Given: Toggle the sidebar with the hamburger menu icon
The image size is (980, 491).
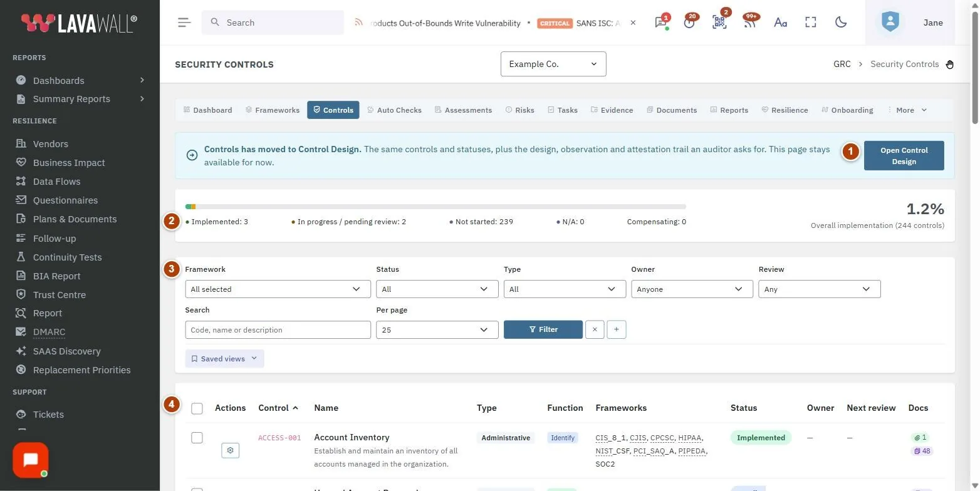Looking at the screenshot, I should coord(184,23).
